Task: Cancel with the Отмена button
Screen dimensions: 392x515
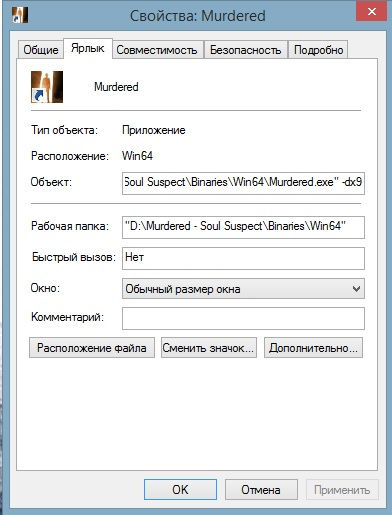Action: click(261, 490)
